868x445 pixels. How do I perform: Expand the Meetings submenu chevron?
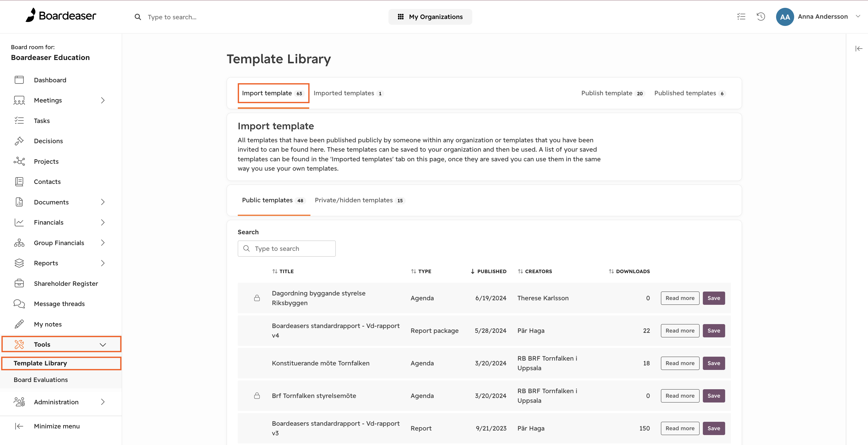pyautogui.click(x=103, y=100)
